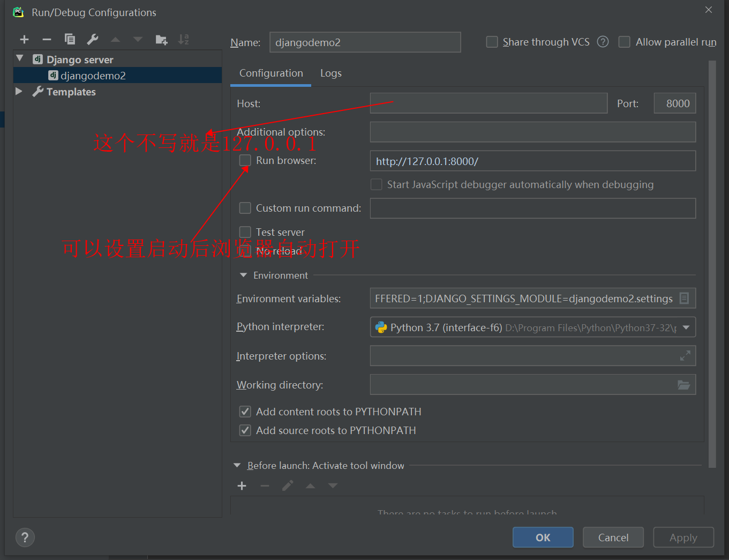Select djangodemo2 configuration in tree
This screenshot has height=560, width=729.
117,76
